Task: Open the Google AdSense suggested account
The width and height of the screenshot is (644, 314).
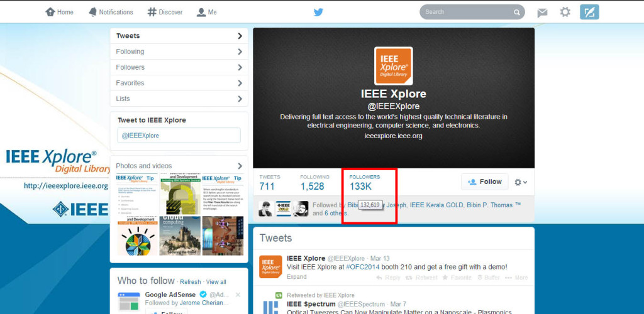Action: pos(170,295)
